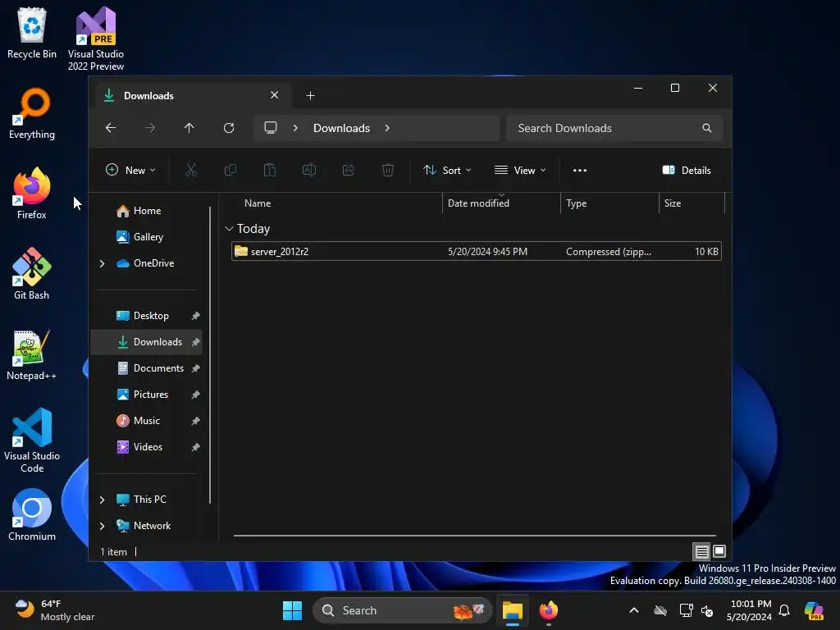The height and width of the screenshot is (630, 840).
Task: Add a new Explorer tab
Action: (x=310, y=96)
